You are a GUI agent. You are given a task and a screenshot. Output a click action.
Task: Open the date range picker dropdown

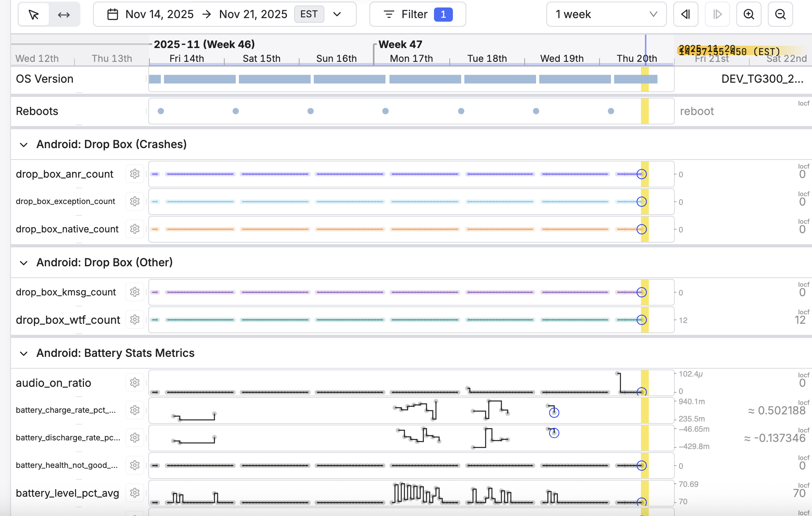[337, 15]
